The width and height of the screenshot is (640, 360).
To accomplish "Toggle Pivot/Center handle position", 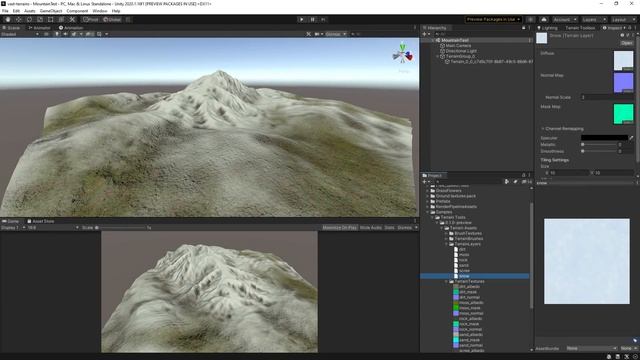I will click(x=91, y=19).
